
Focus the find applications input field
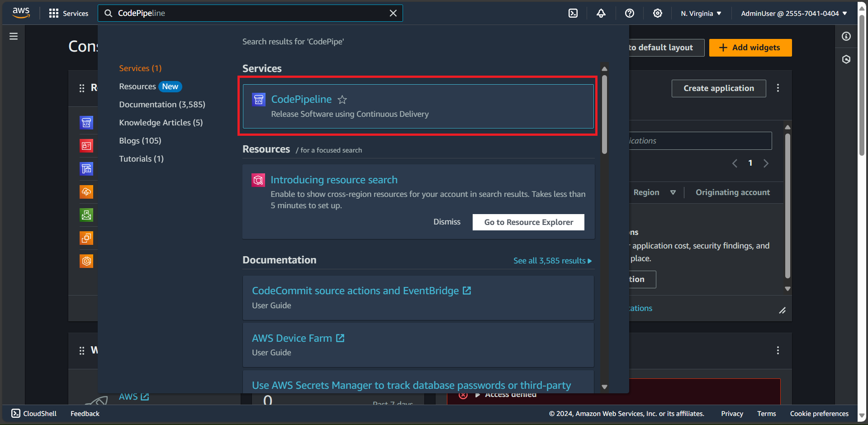tap(700, 141)
